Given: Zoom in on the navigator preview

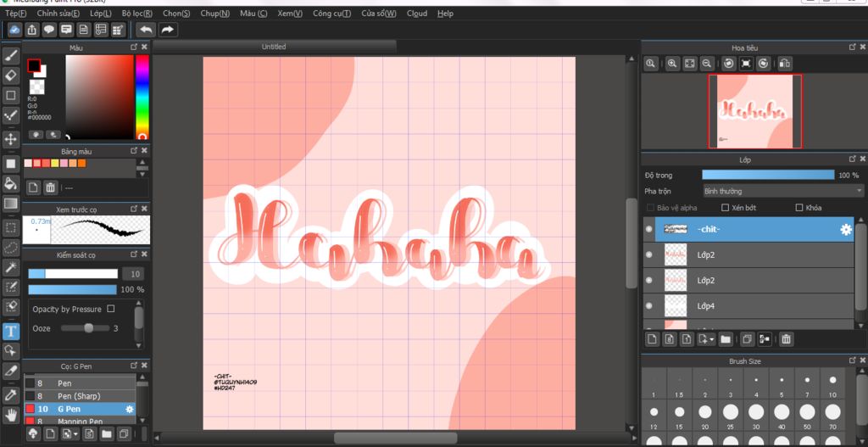Looking at the screenshot, I should coord(672,64).
